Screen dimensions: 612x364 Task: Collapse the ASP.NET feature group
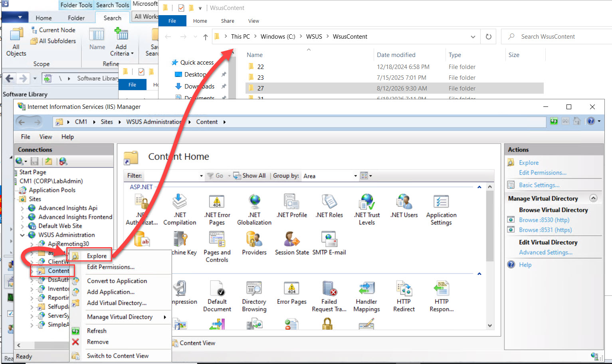coord(479,187)
